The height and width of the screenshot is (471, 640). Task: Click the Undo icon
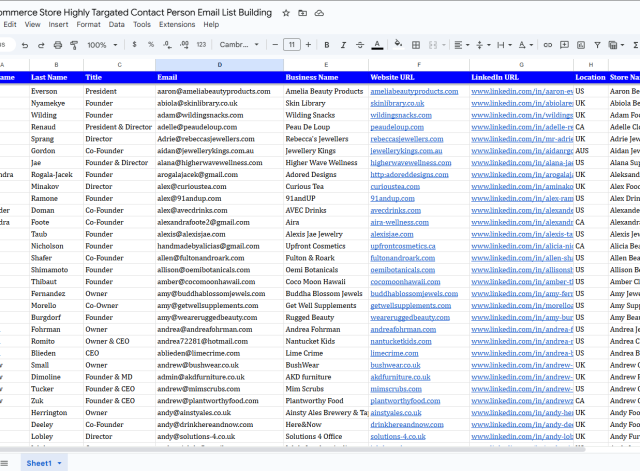(x=25, y=45)
